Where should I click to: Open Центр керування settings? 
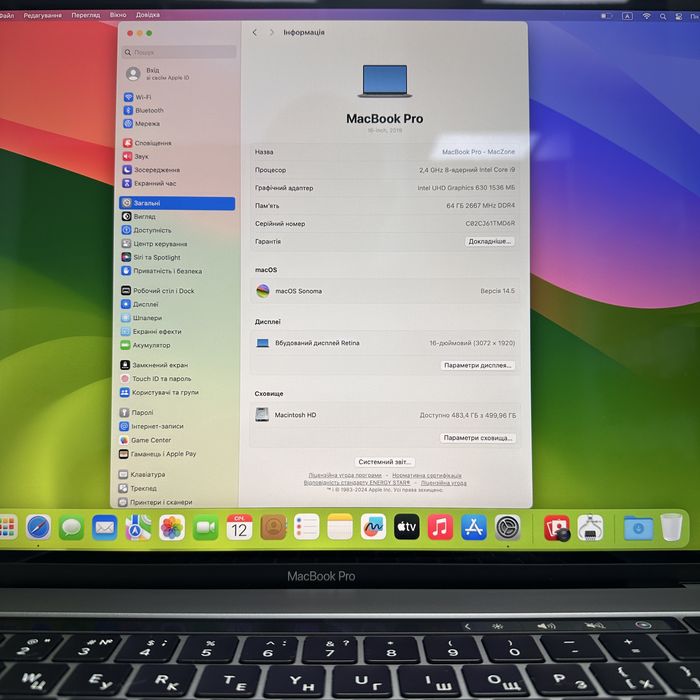[154, 244]
